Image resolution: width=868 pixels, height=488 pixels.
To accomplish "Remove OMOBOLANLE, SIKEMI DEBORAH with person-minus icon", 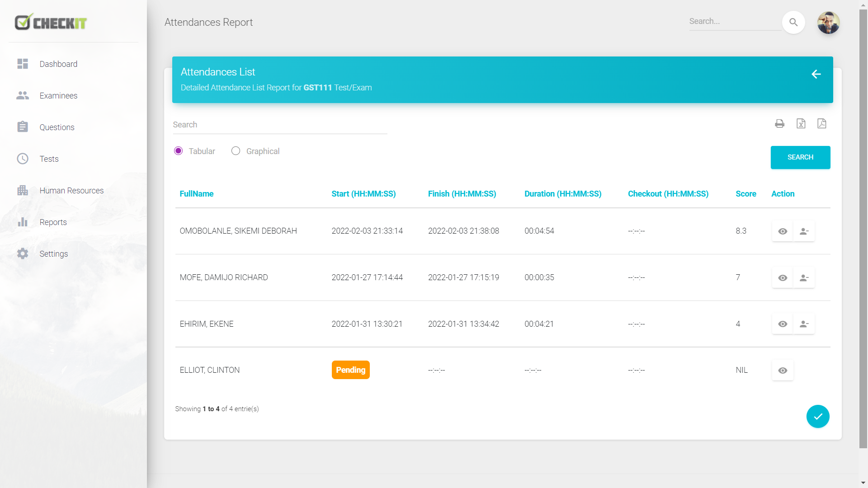I will click(x=804, y=231).
